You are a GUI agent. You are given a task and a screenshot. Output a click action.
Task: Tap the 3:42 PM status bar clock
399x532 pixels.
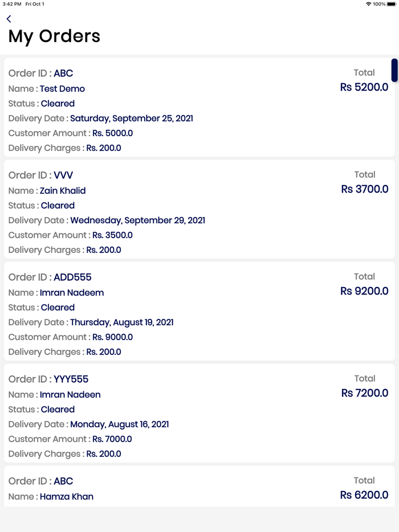pos(11,4)
